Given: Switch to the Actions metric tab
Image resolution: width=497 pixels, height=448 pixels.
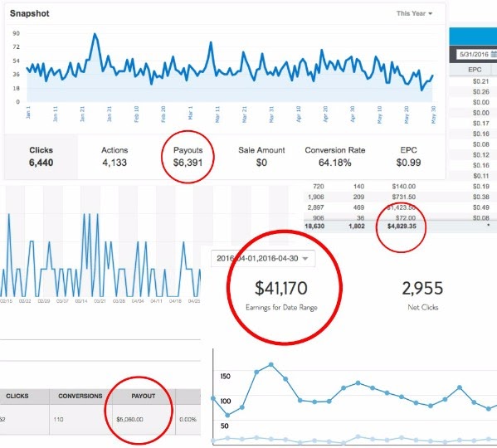Looking at the screenshot, I should tap(115, 157).
